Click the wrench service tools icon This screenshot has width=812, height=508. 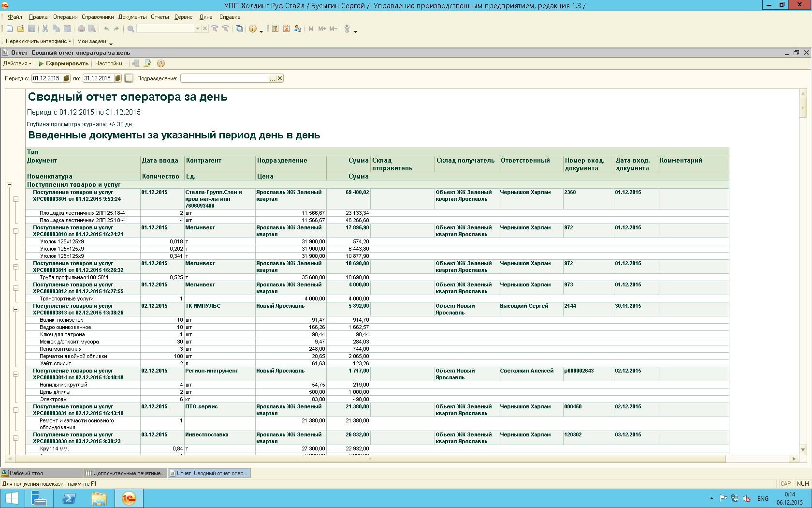(x=347, y=29)
